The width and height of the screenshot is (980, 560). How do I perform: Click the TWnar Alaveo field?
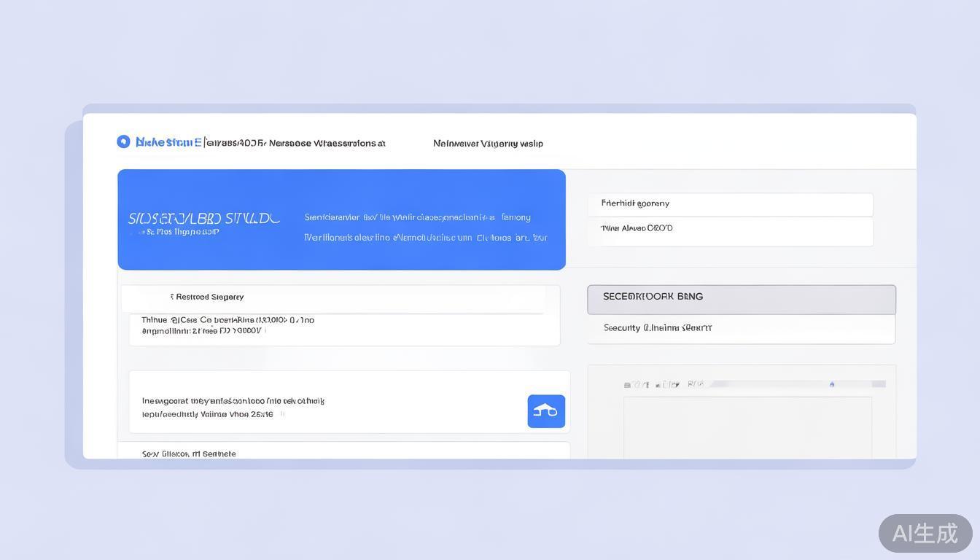pos(730,230)
